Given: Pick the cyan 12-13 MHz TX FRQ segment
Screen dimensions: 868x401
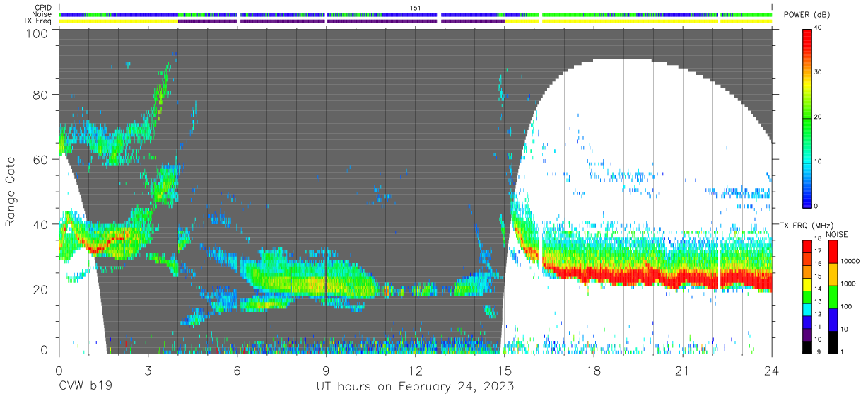Looking at the screenshot, I should (x=806, y=308).
